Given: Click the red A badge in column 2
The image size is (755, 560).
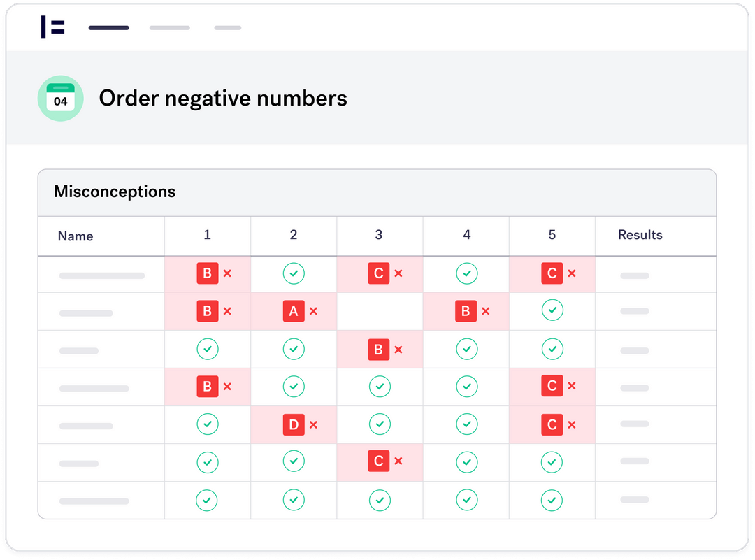Looking at the screenshot, I should pos(294,311).
